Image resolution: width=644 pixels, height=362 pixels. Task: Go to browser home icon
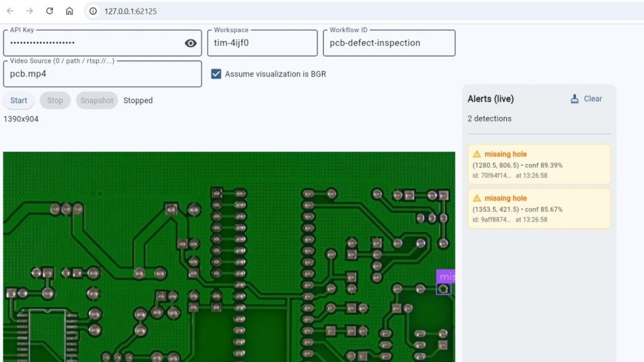[69, 11]
